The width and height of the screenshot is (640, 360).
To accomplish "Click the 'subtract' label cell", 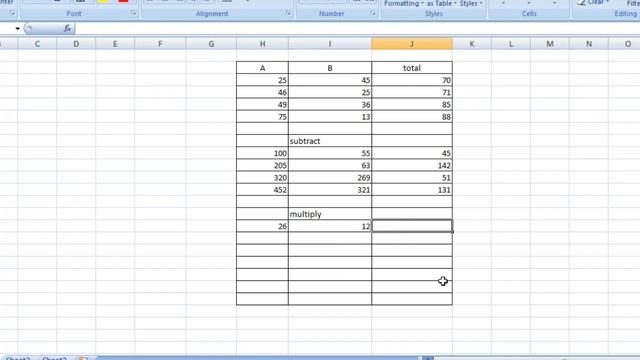I will 330,141.
